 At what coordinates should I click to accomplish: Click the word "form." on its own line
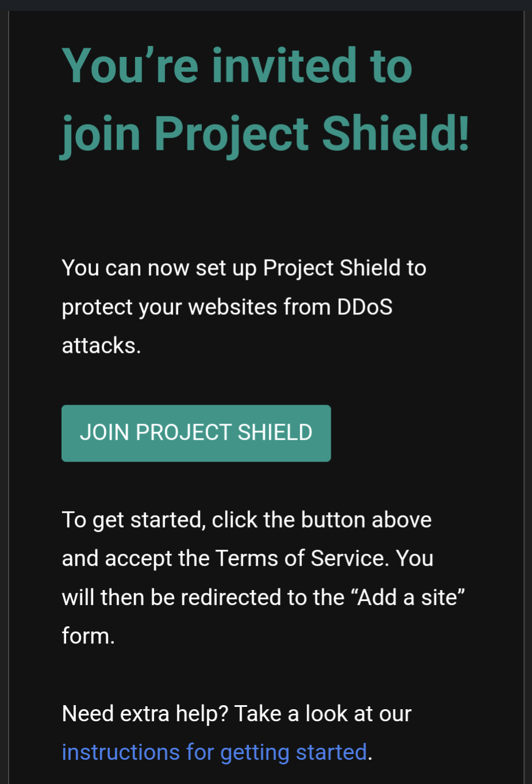click(x=89, y=636)
